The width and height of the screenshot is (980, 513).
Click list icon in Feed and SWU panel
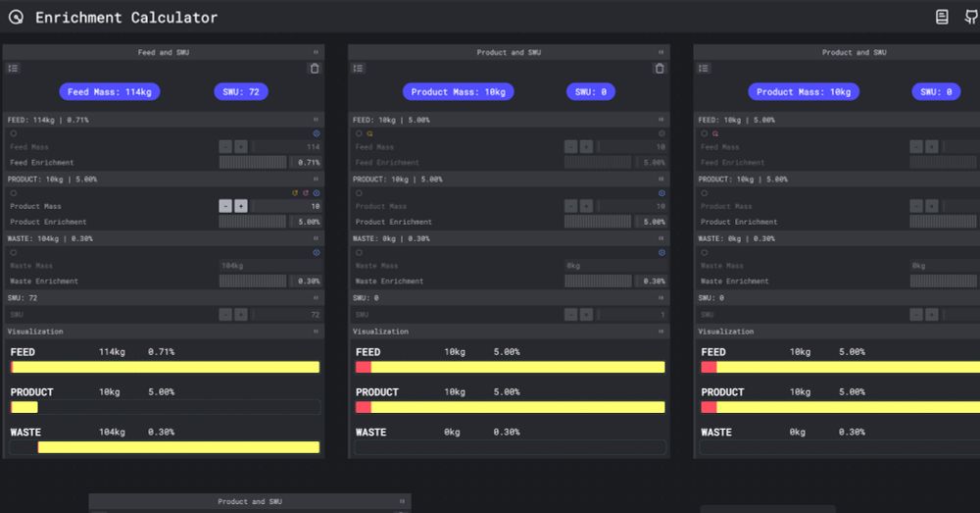[13, 69]
